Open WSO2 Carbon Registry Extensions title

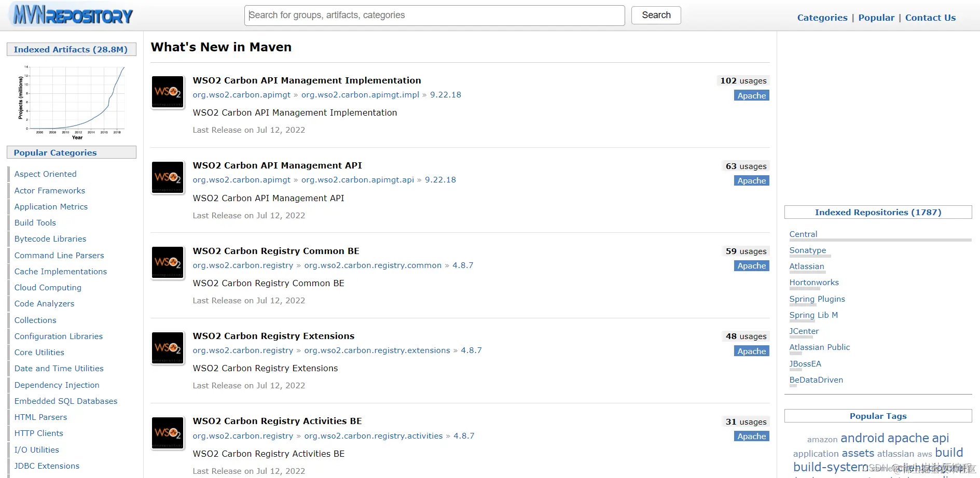click(x=273, y=336)
